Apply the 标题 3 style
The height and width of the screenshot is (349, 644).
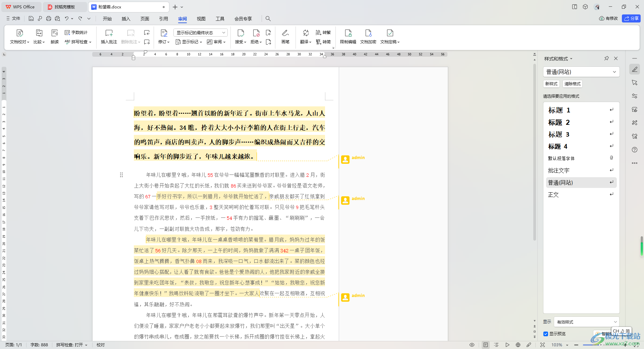pyautogui.click(x=581, y=134)
